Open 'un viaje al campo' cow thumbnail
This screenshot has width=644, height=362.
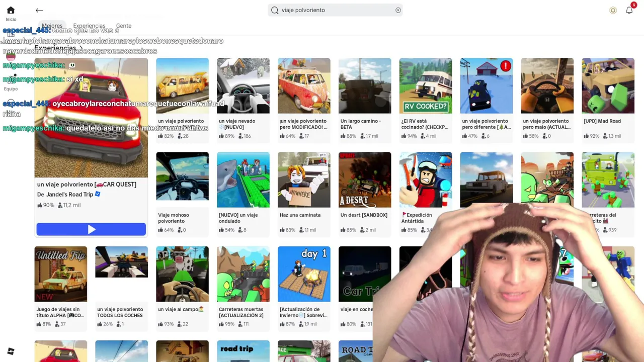click(182, 274)
